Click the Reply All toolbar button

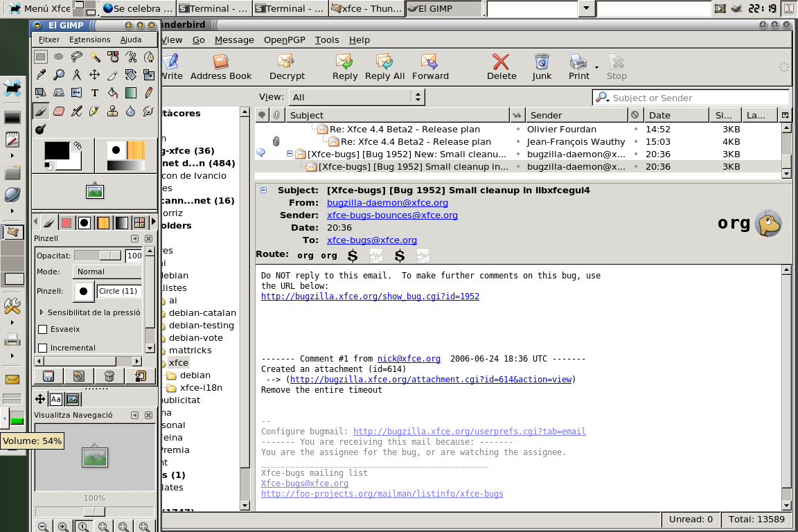click(384, 67)
